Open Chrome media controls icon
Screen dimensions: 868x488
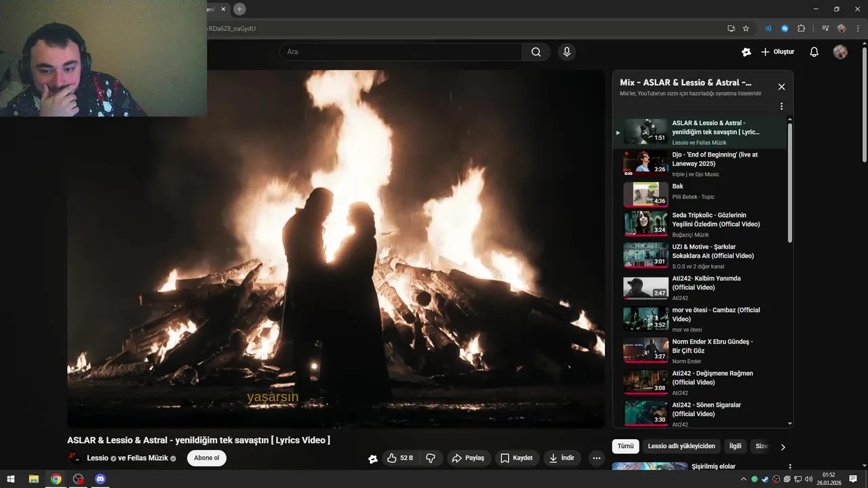(x=825, y=28)
